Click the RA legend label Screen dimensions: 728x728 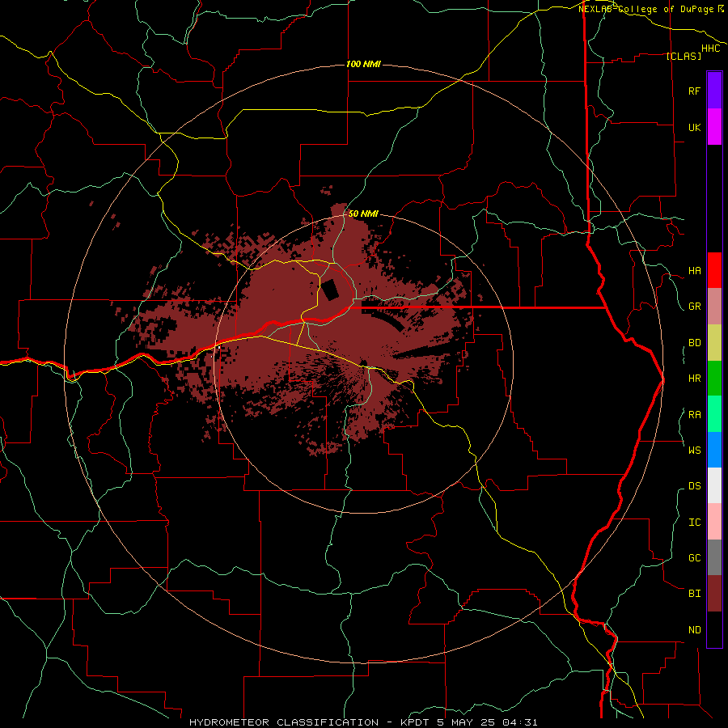tap(694, 415)
